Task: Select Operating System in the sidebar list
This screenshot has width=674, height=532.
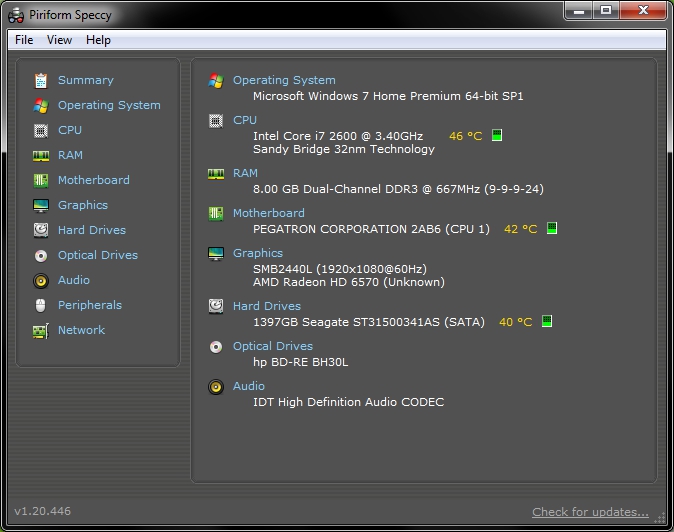Action: 108,105
